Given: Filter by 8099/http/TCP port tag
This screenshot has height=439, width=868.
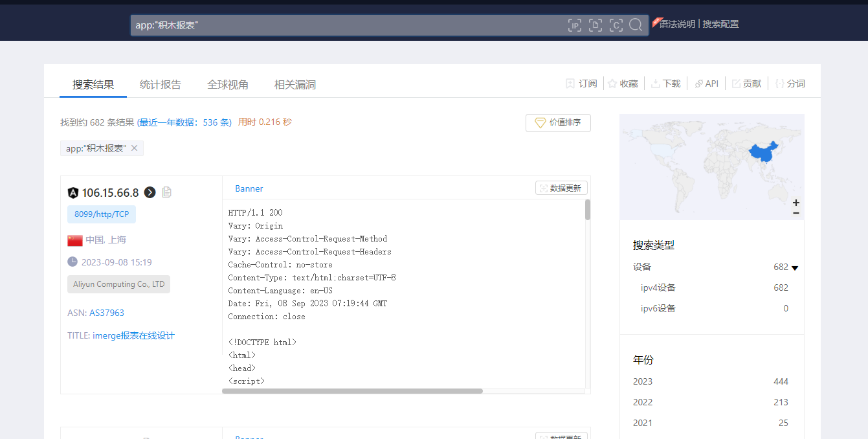Looking at the screenshot, I should click(102, 214).
